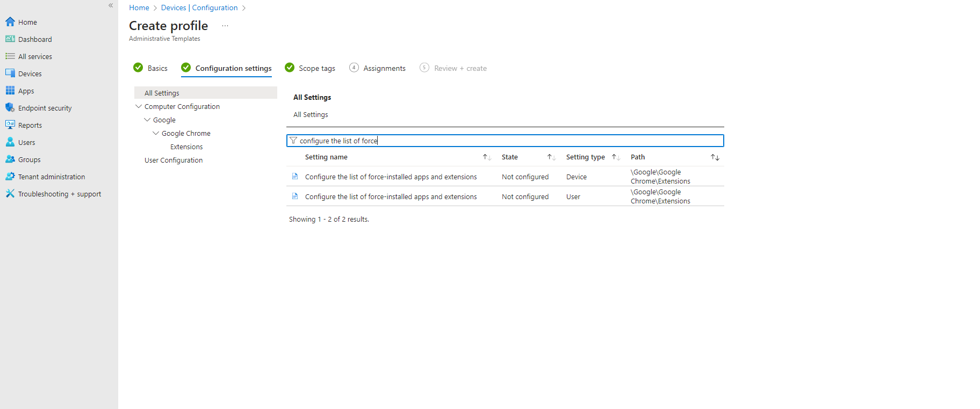Viewport: 980px width, 409px height.
Task: Open Home breadcrumb link
Action: click(x=139, y=8)
